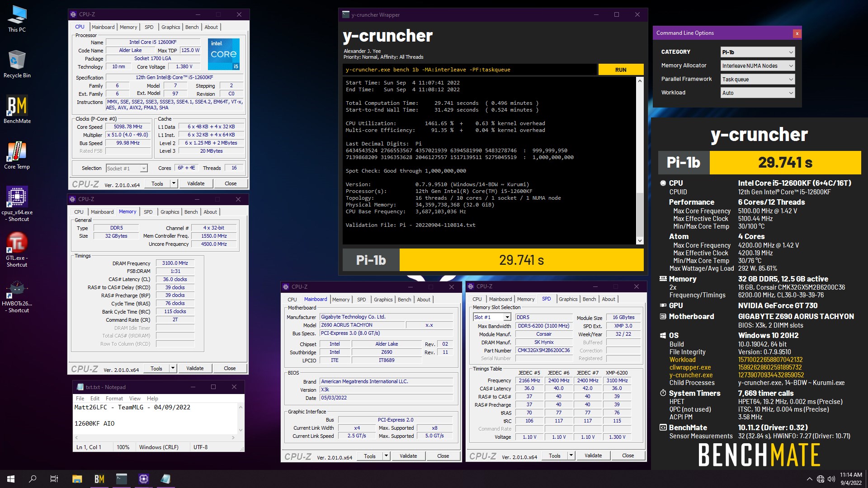Click the y-cruncher output vertical scrollbar

pyautogui.click(x=640, y=160)
